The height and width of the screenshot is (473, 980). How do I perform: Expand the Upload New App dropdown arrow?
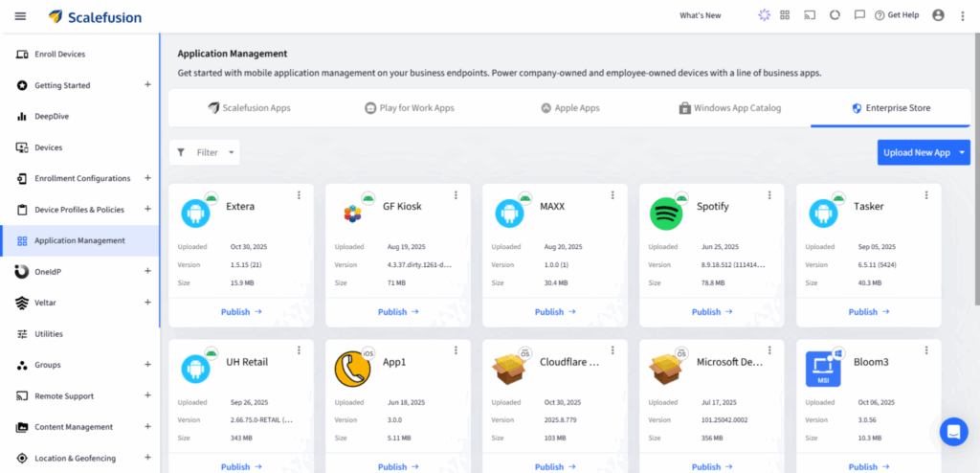(x=962, y=152)
